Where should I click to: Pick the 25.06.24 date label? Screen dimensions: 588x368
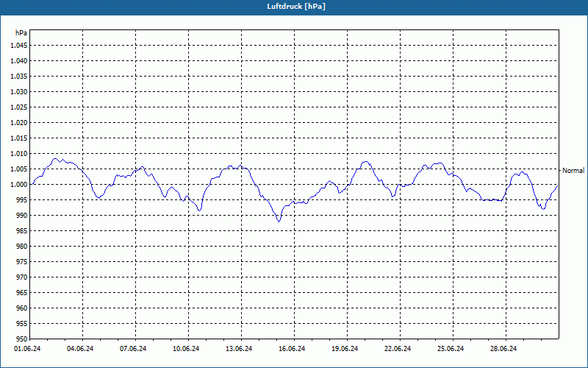pyautogui.click(x=451, y=349)
